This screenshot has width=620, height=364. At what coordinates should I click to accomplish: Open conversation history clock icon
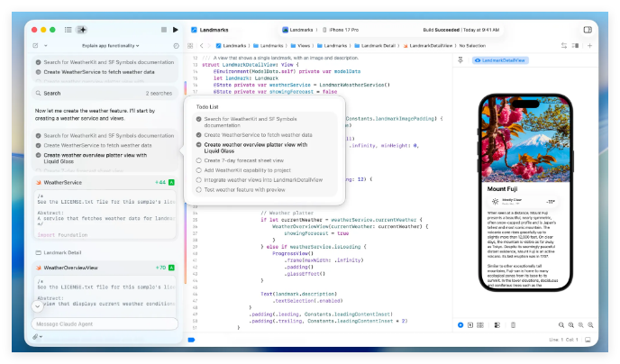[176, 45]
